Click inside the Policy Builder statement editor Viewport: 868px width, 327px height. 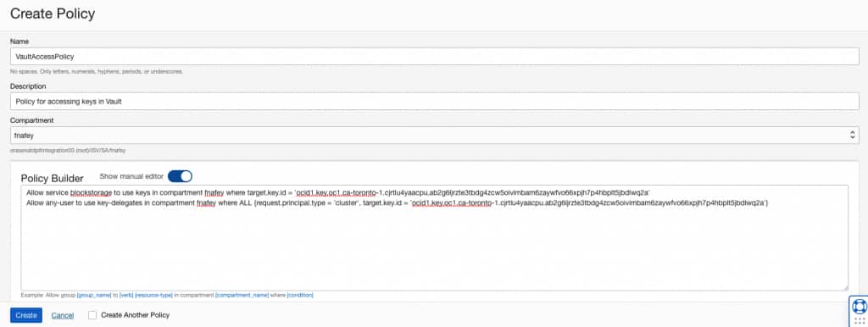click(434, 237)
